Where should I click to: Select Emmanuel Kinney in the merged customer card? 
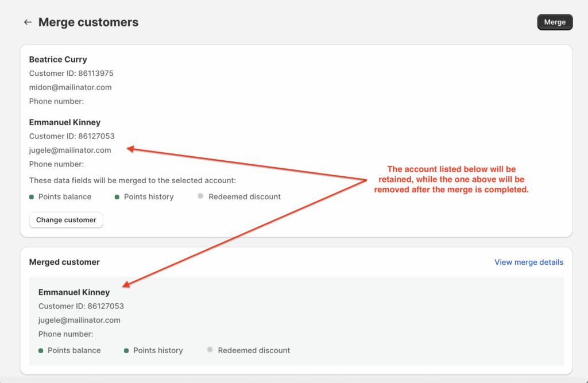click(73, 292)
